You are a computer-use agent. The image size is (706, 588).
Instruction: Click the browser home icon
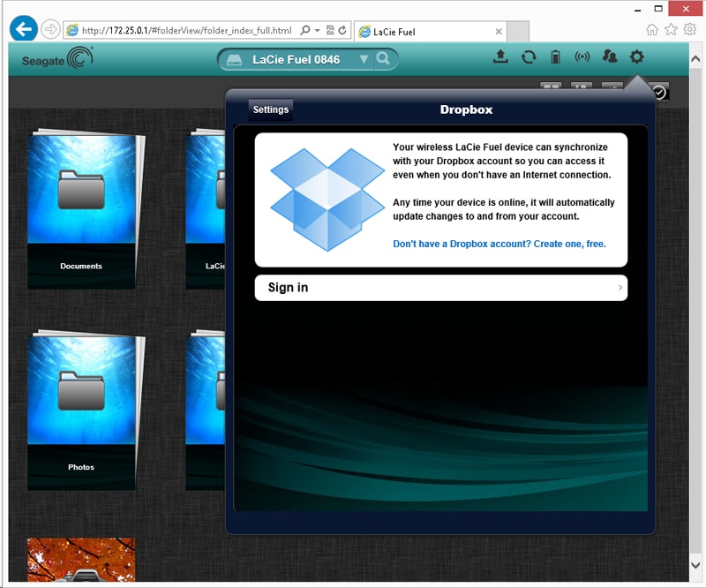[651, 30]
